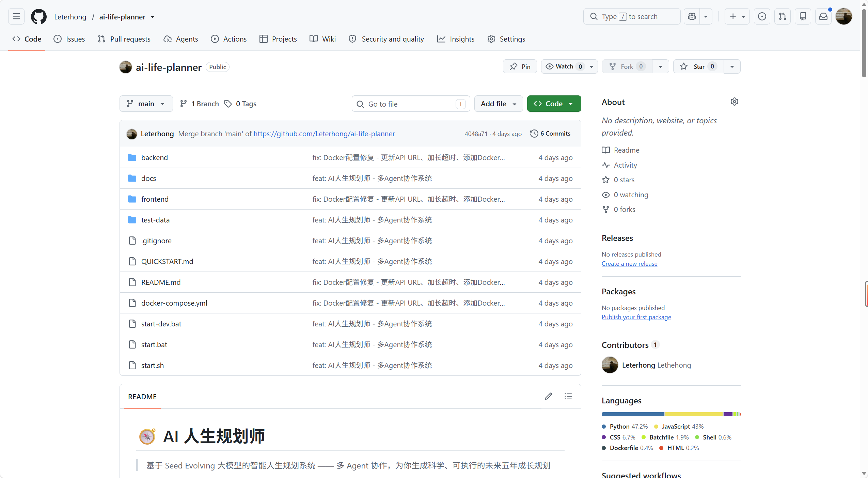Open README.md in the file list
The height and width of the screenshot is (478, 868).
[x=161, y=282]
